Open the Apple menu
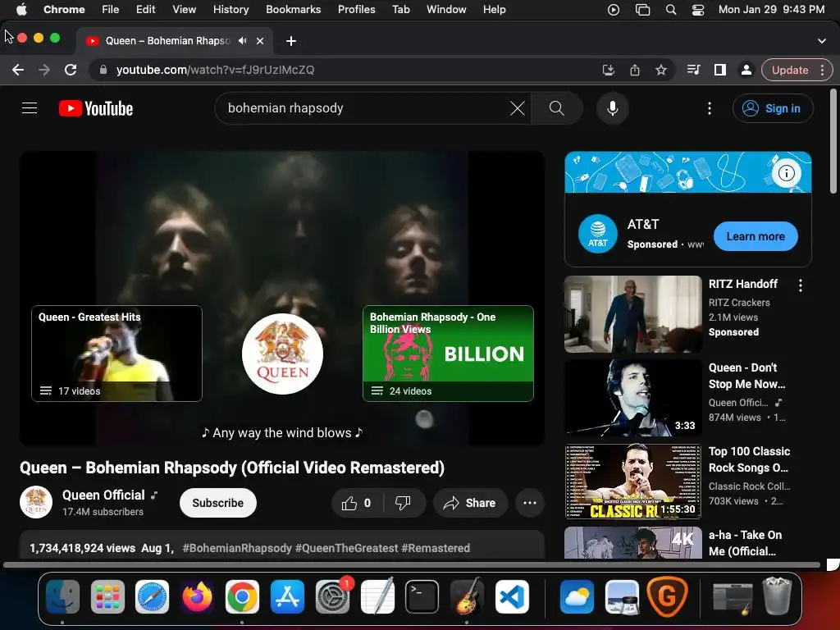The height and width of the screenshot is (630, 840). point(21,10)
